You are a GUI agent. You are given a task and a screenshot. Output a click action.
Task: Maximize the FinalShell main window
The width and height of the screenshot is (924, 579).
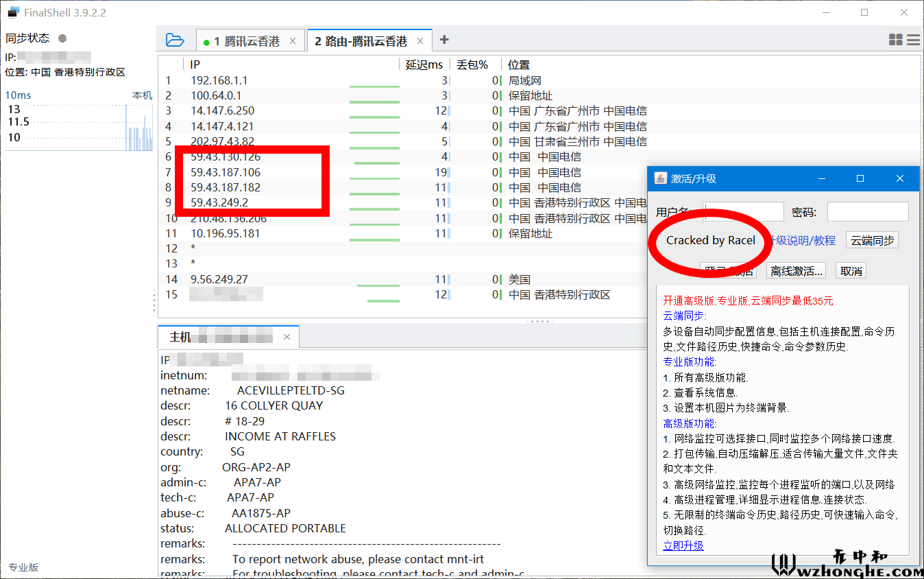click(x=864, y=12)
